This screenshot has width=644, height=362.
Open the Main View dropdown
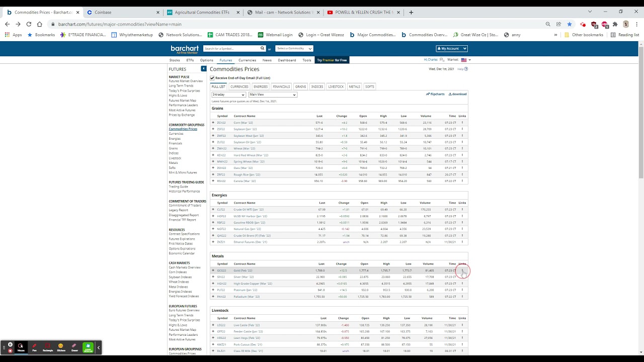273,95
